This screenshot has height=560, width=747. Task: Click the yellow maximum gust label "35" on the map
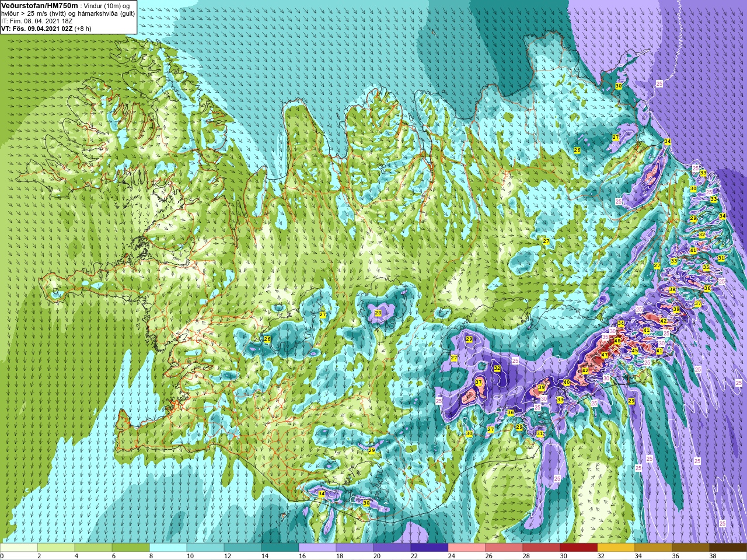pos(706,268)
